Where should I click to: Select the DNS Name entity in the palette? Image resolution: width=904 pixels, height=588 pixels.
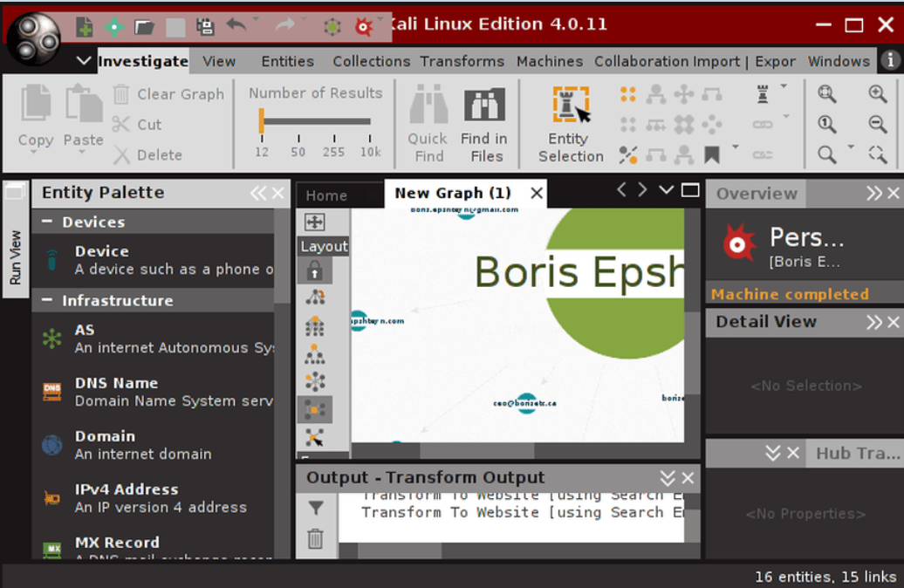click(x=154, y=392)
